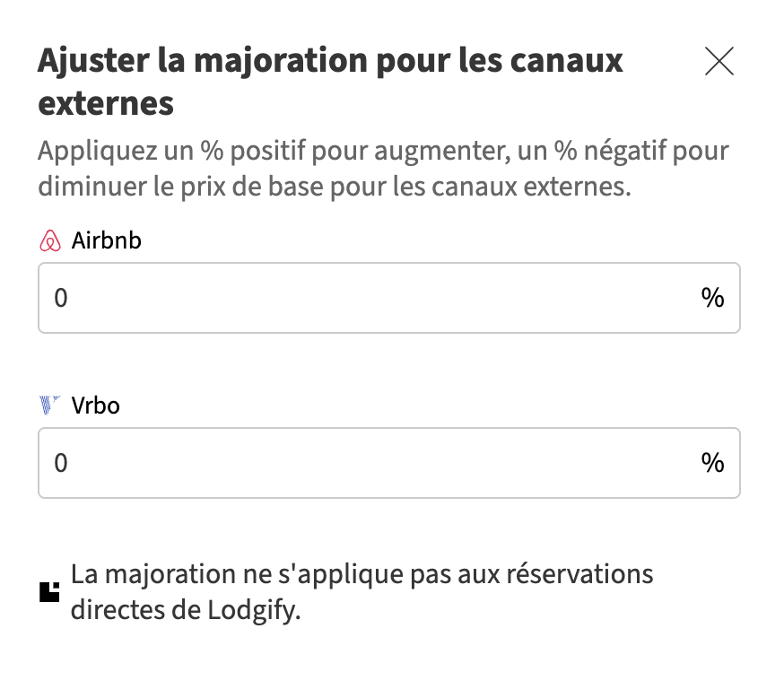Click the 0 value in Vrbo field
Viewport: 784px width, 698px height.
coord(61,463)
